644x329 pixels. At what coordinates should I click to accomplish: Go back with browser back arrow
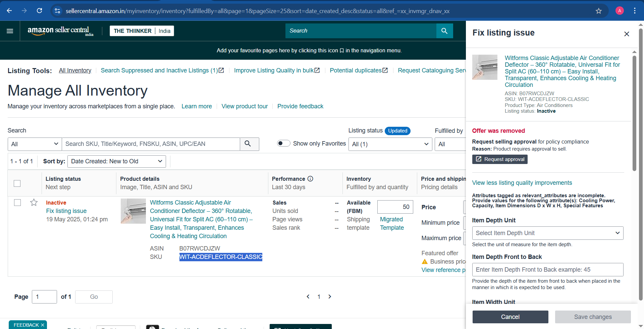pos(9,11)
